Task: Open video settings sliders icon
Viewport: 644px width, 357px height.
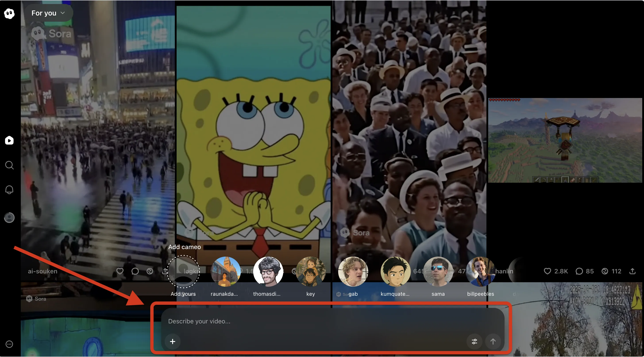Action: [474, 341]
